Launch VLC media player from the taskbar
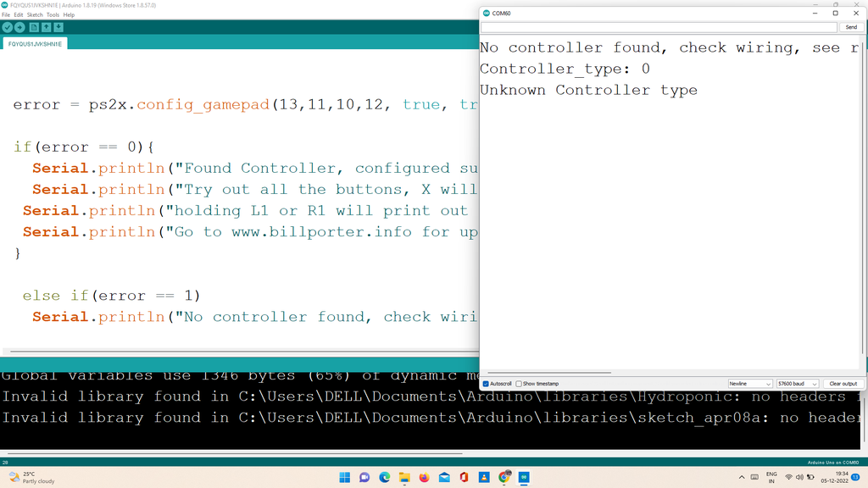868x488 pixels. pos(484,478)
